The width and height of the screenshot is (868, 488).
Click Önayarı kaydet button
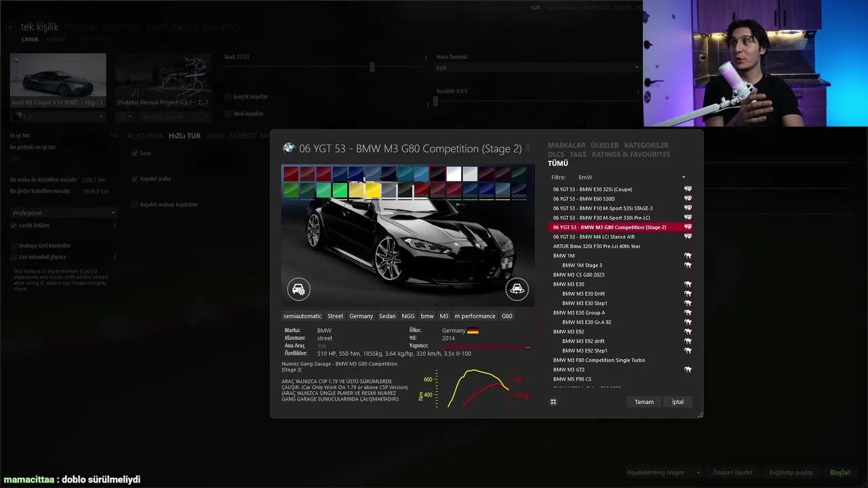click(x=733, y=472)
